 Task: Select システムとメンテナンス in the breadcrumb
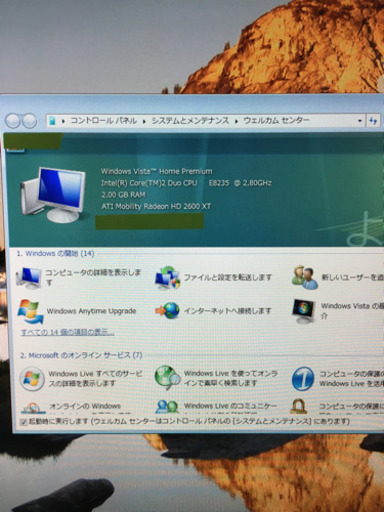(x=190, y=121)
